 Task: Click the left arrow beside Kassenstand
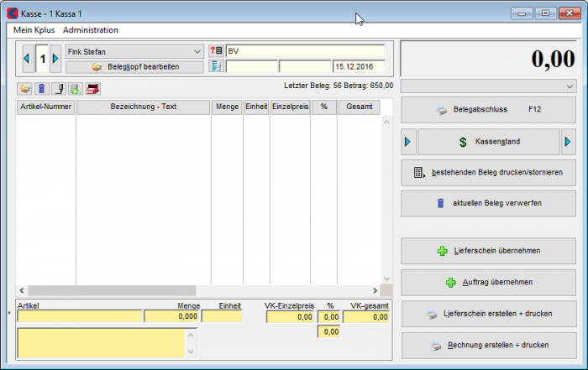pyautogui.click(x=408, y=142)
